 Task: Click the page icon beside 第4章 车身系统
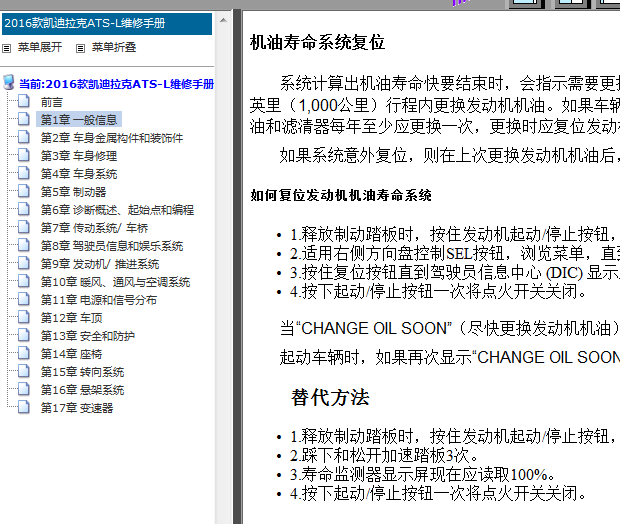point(24,173)
